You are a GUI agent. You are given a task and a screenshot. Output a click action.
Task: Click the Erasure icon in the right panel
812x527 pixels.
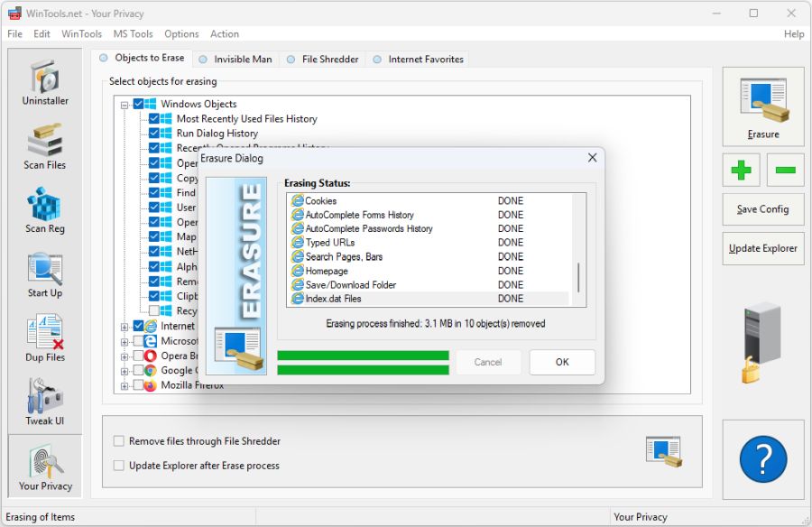pos(762,105)
